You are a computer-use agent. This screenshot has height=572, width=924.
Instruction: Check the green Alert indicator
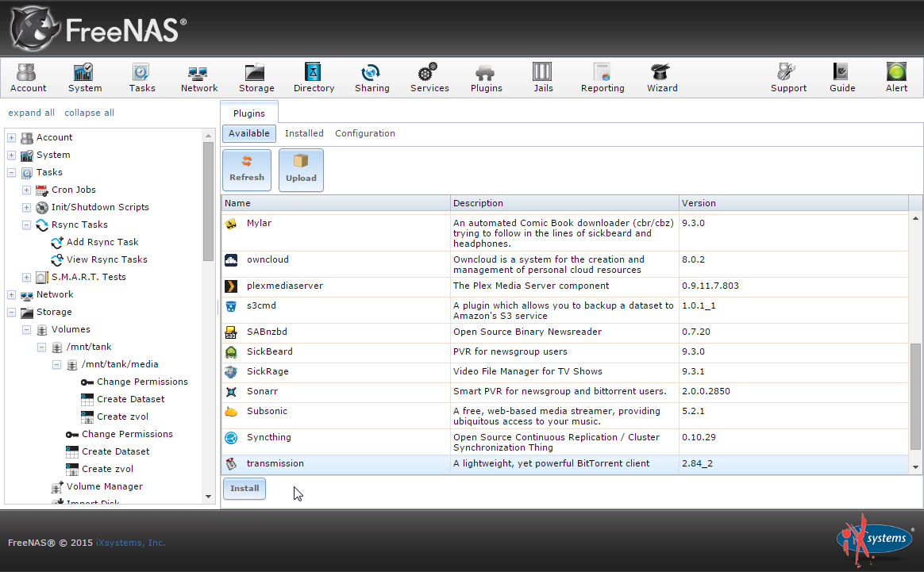(x=896, y=78)
